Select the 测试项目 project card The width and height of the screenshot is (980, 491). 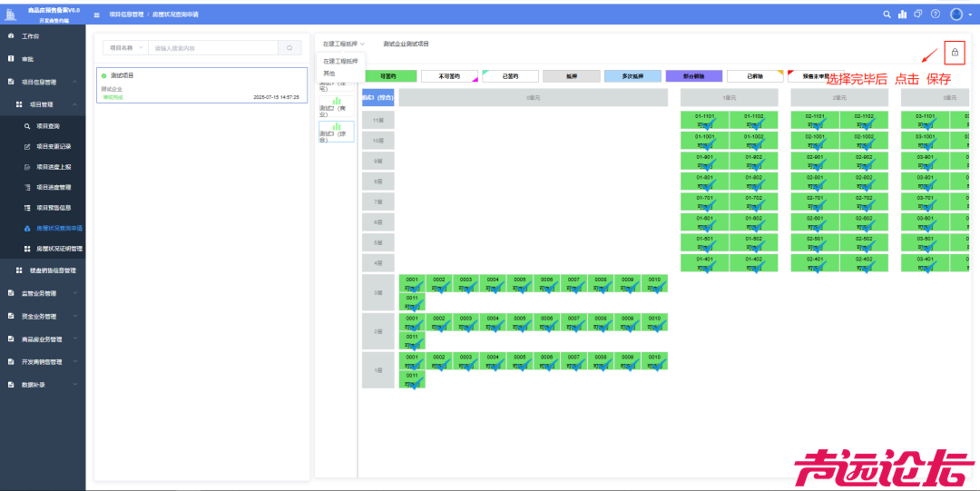click(201, 85)
